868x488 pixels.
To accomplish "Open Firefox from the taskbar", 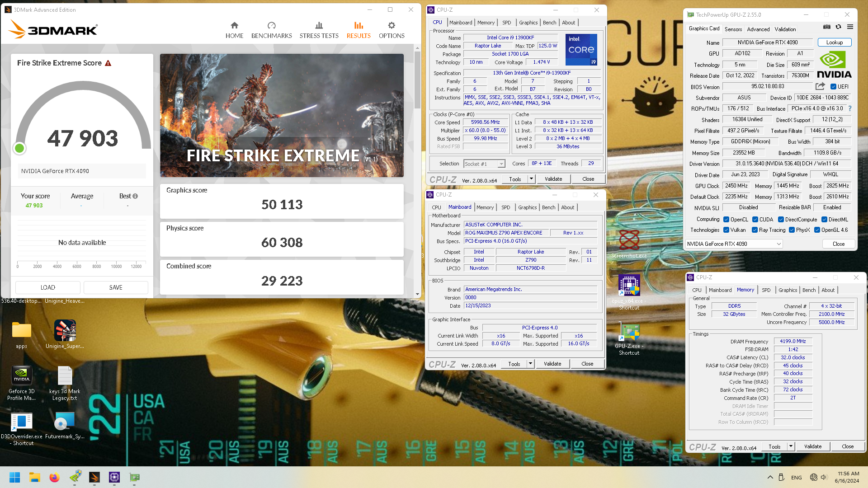I will click(x=55, y=477).
